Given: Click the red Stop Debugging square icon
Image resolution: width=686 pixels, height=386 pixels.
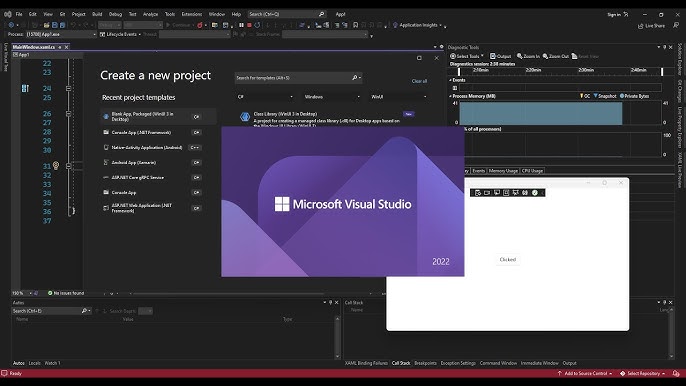Looking at the screenshot, I should click(249, 25).
